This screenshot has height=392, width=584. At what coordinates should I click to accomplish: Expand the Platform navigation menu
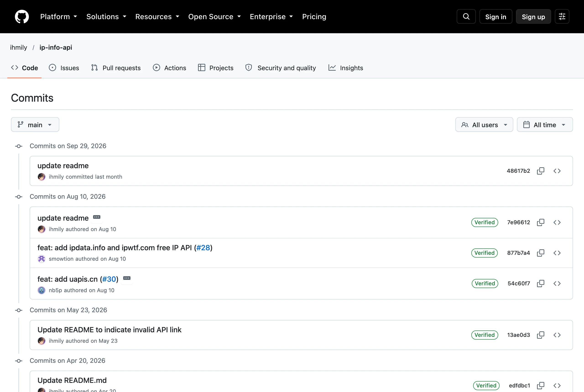(59, 16)
